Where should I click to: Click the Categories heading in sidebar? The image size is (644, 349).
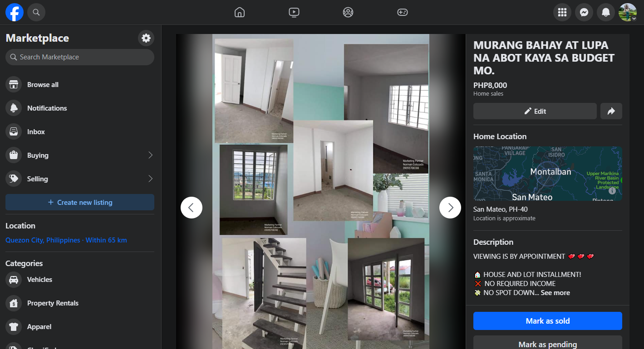[x=24, y=263]
